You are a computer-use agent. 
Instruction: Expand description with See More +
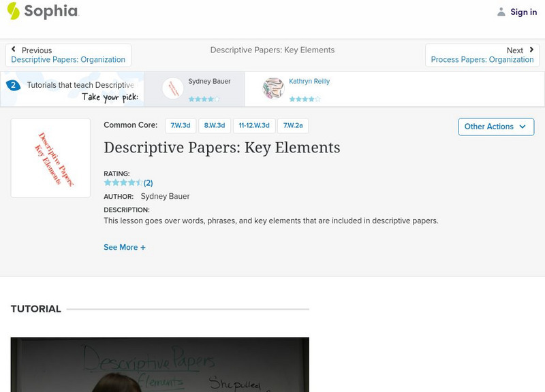(125, 248)
